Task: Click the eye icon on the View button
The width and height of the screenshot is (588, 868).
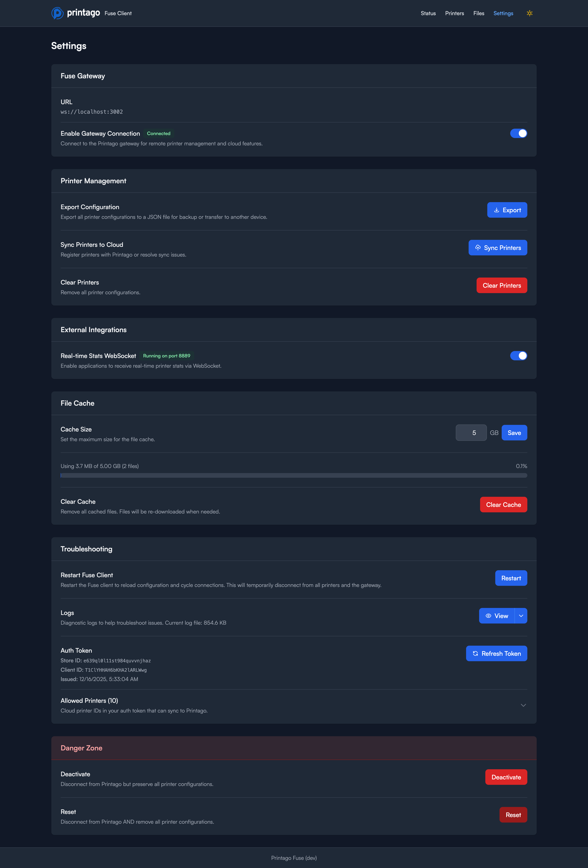Action: click(x=489, y=616)
